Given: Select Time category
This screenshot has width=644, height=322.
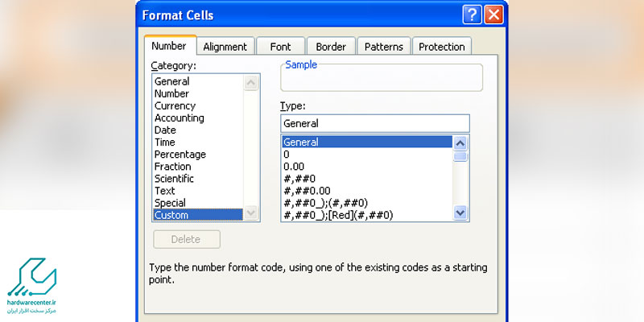Looking at the screenshot, I should point(198,142).
